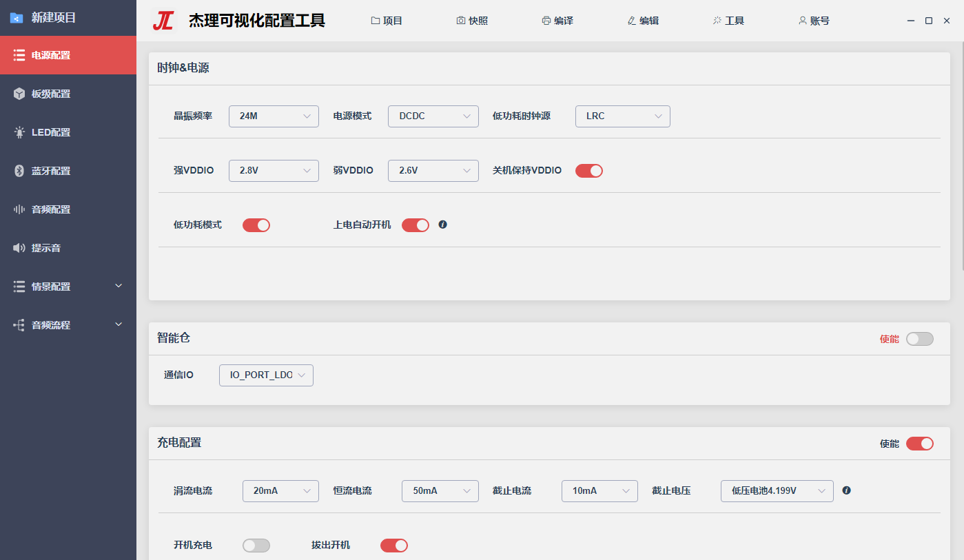This screenshot has width=964, height=560.
Task: Click the 情景配置 list icon
Action: (19, 287)
